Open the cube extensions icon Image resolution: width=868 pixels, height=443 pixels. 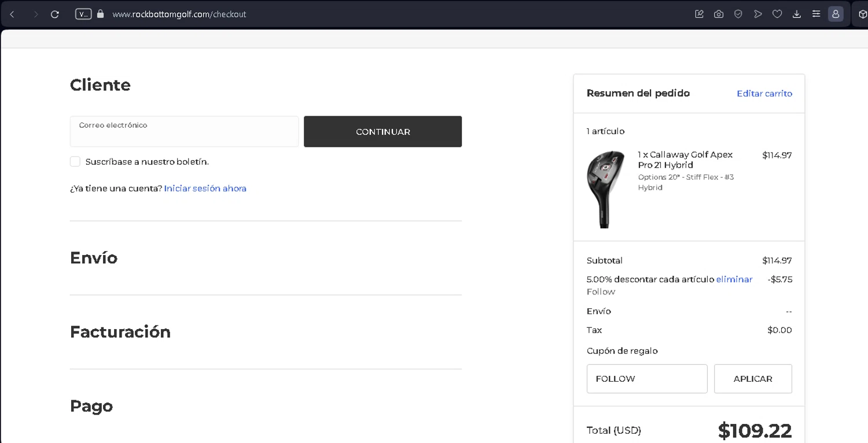click(862, 14)
